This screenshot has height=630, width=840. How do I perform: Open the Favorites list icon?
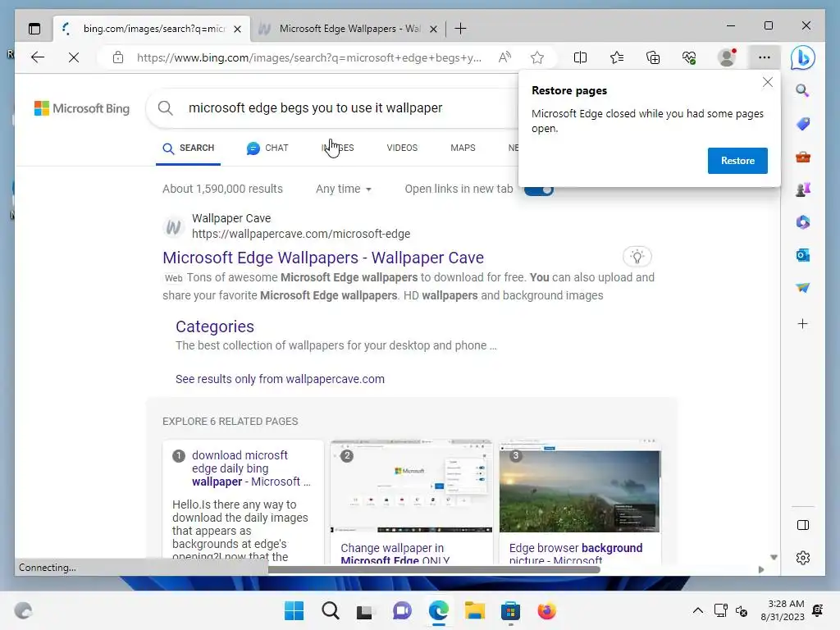click(617, 57)
